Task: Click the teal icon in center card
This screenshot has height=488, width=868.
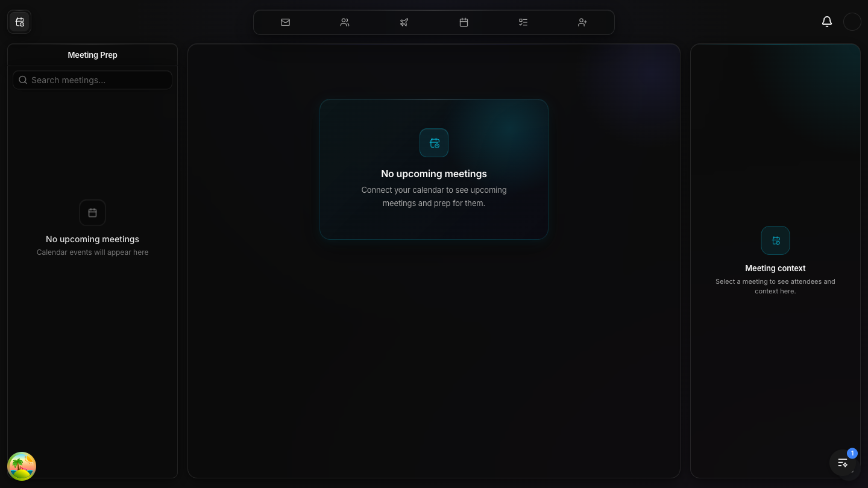Action: pos(434,143)
